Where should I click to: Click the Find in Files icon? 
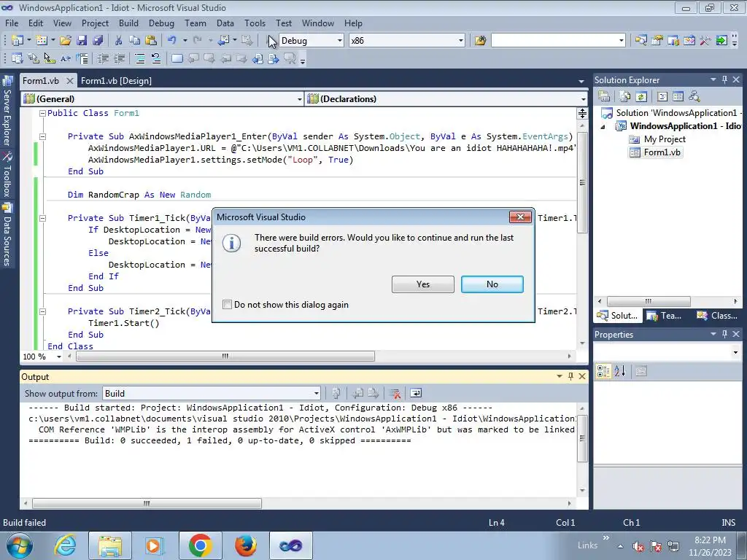(480, 41)
